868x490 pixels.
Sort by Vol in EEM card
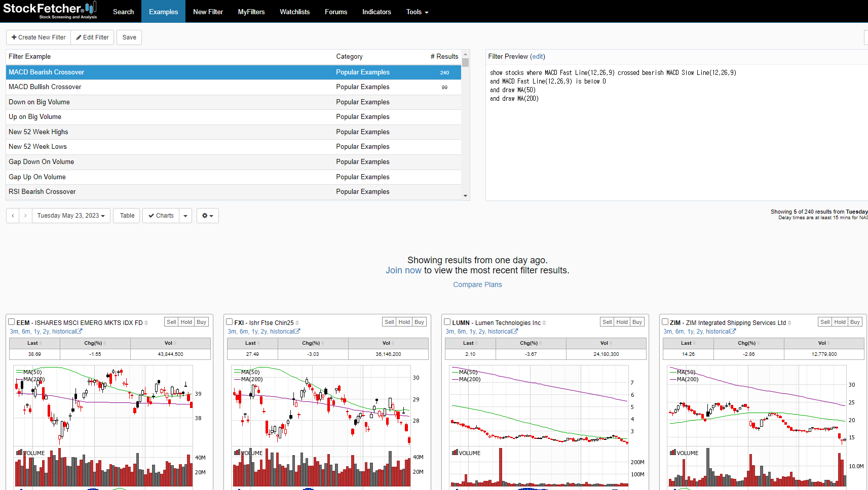170,343
